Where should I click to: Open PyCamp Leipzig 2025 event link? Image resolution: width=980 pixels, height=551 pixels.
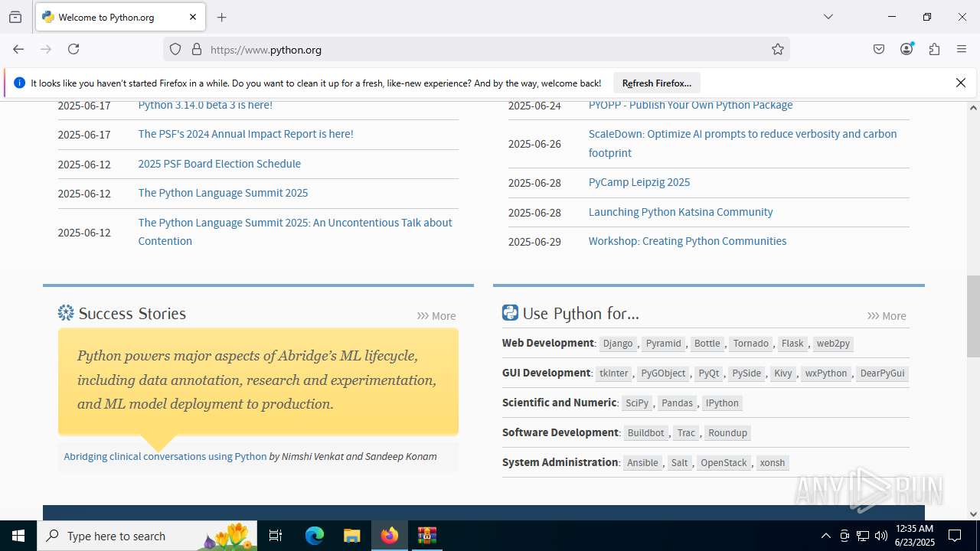coord(639,182)
